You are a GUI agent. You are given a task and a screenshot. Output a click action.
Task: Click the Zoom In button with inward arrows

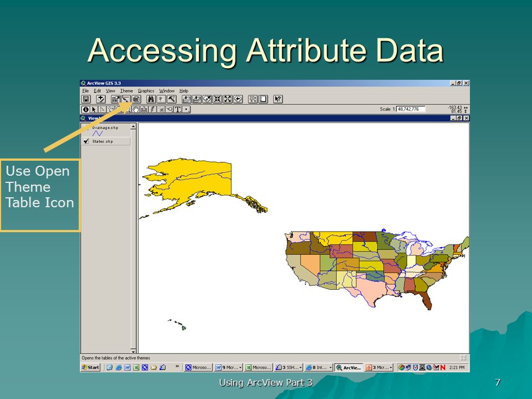(217, 99)
